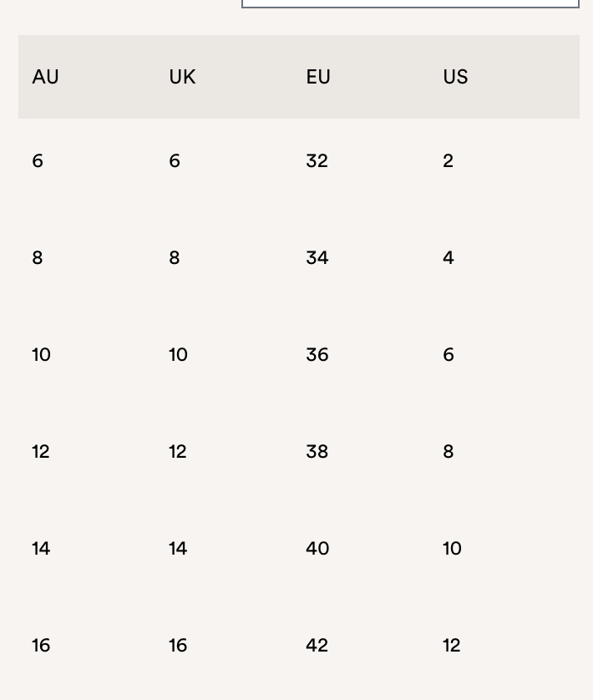Select size 16 in the UK column

point(178,646)
